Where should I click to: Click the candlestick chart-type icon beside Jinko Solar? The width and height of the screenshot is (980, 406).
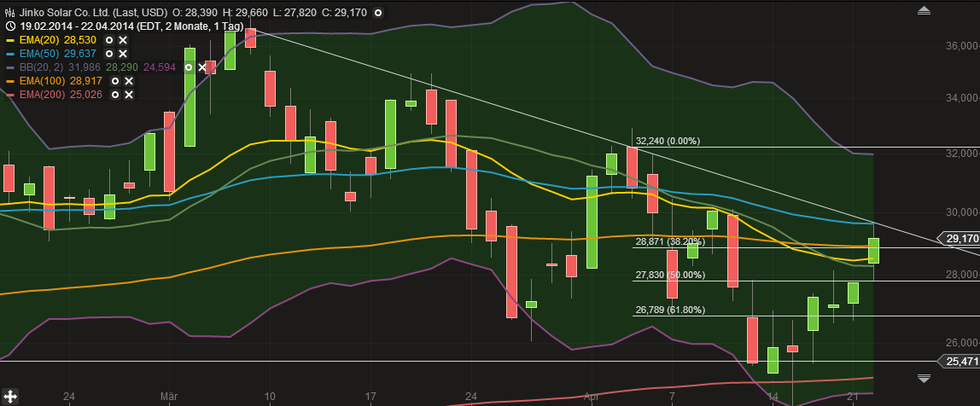pyautogui.click(x=10, y=13)
